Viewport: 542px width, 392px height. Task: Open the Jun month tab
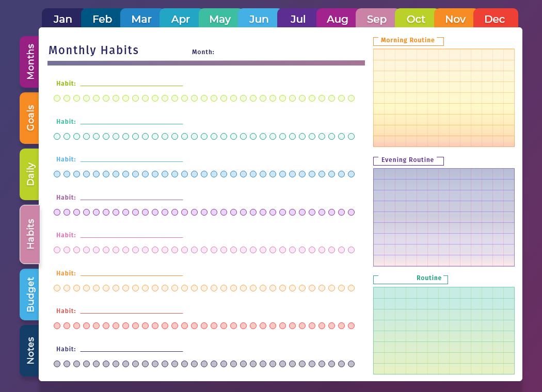(259, 19)
